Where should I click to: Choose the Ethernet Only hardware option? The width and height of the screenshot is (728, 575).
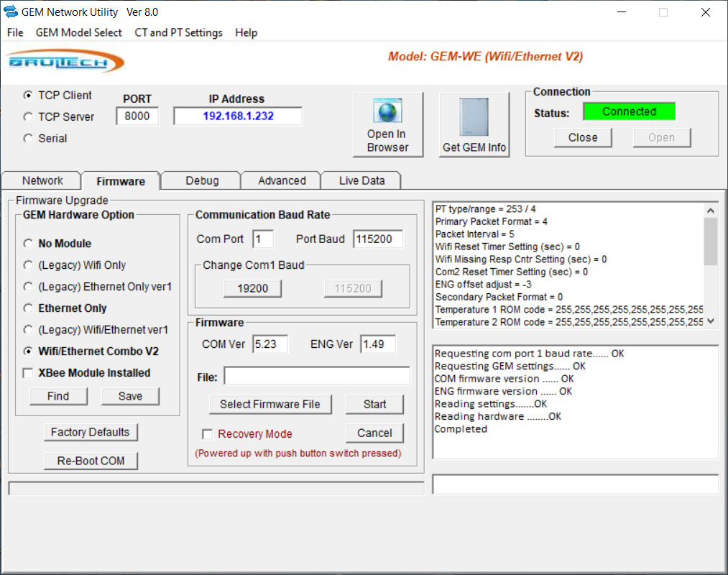point(28,308)
